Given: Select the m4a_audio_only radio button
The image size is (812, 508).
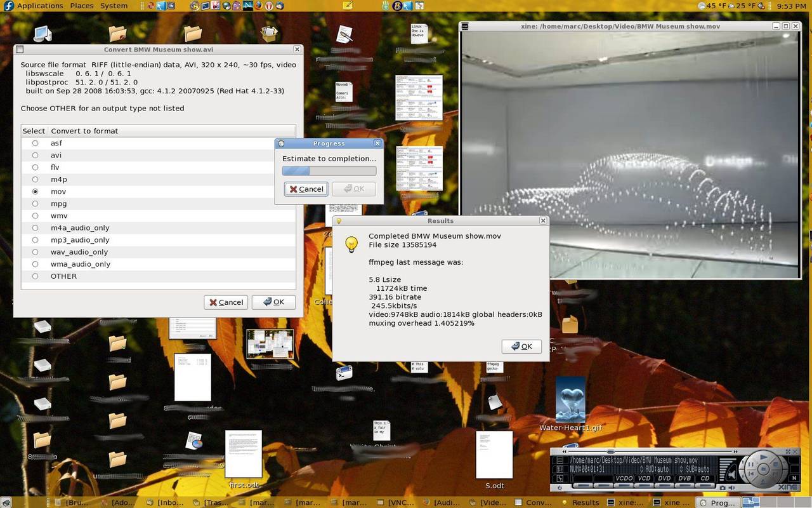Looking at the screenshot, I should pyautogui.click(x=35, y=227).
